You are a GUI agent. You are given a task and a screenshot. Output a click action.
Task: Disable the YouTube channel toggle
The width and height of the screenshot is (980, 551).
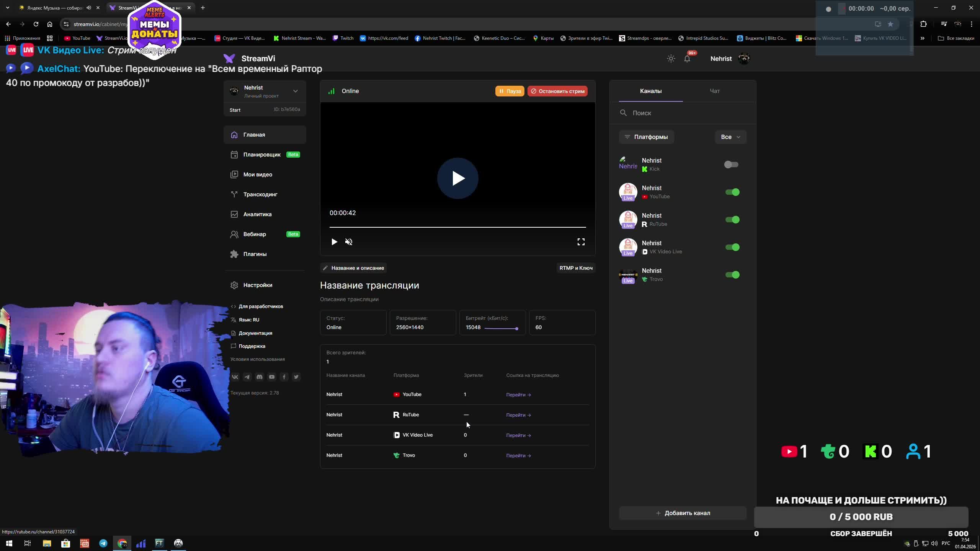(x=732, y=192)
